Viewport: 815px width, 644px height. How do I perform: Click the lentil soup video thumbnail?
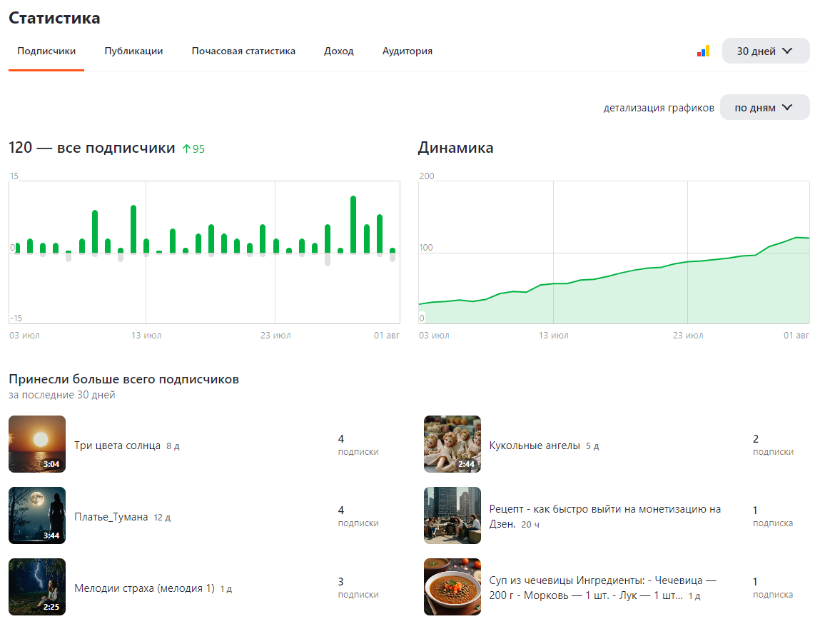point(452,587)
